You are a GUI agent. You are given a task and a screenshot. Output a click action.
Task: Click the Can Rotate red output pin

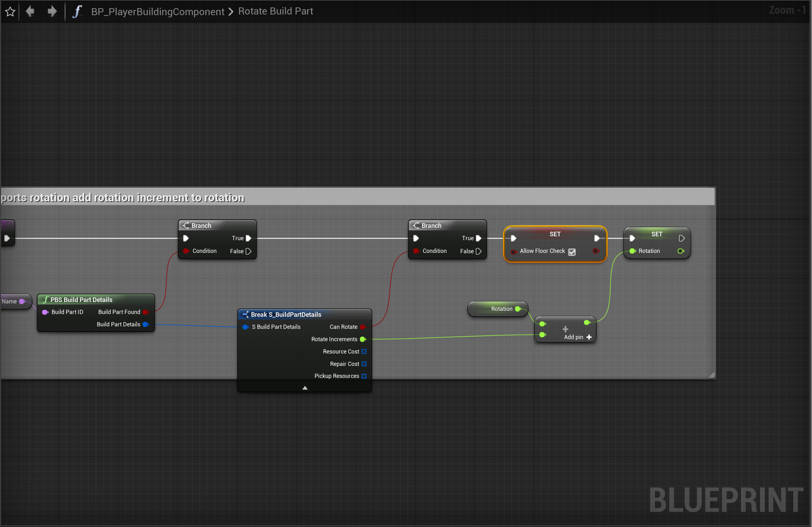tap(362, 327)
